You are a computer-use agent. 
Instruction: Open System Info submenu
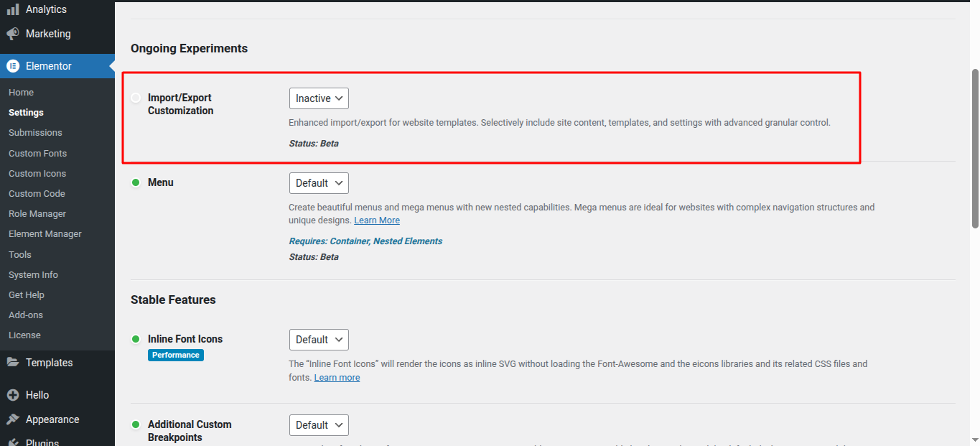coord(33,275)
